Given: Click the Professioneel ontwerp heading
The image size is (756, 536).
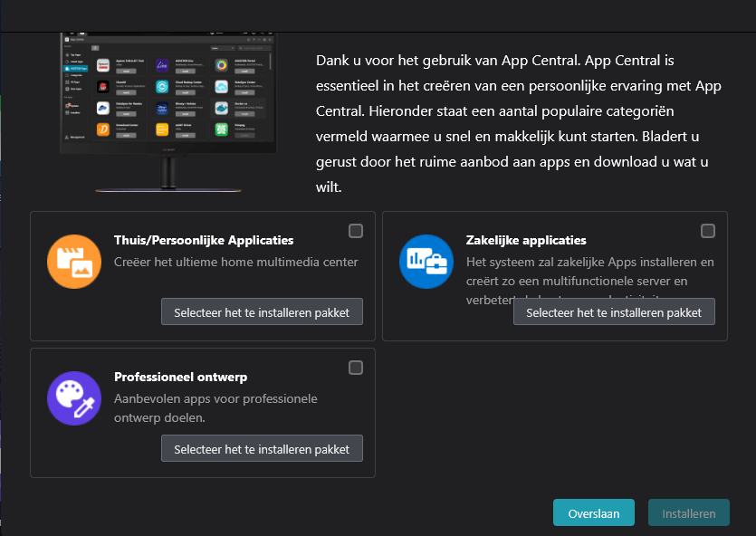Looking at the screenshot, I should 180,377.
